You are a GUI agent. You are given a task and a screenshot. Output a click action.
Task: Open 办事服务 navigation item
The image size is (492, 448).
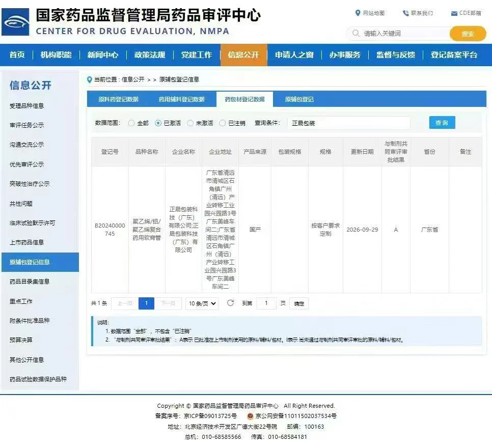coord(345,55)
